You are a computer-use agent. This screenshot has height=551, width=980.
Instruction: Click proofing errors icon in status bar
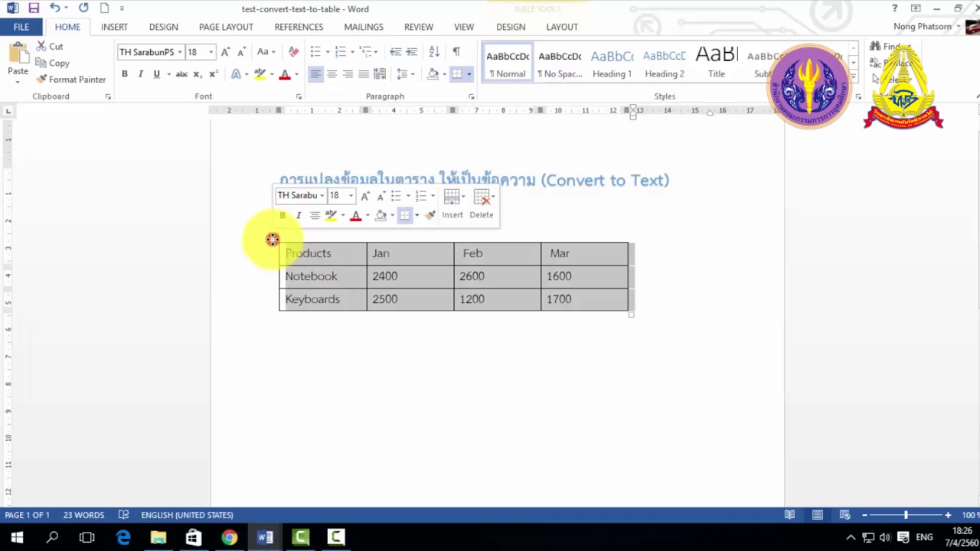(x=123, y=515)
